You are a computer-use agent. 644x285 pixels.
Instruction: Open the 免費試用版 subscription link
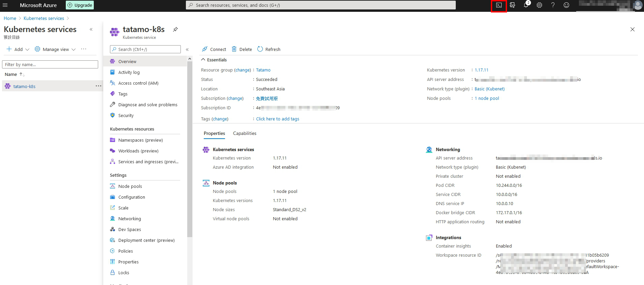tap(267, 98)
